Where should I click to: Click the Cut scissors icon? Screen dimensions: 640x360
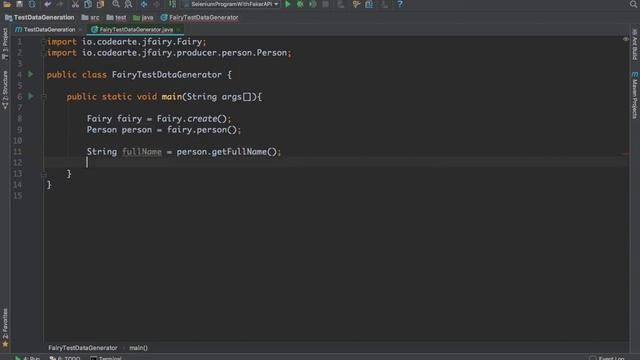[x=75, y=4]
